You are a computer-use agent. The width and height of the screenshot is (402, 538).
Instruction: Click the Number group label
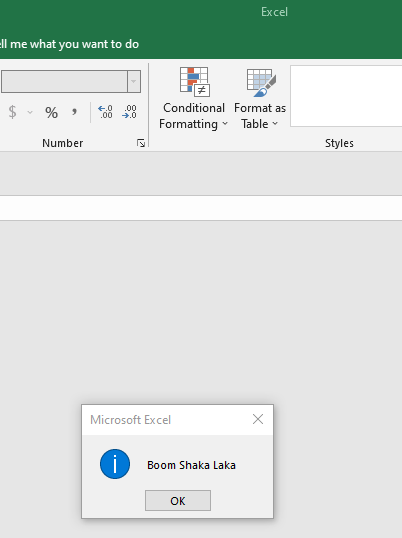pyautogui.click(x=62, y=143)
